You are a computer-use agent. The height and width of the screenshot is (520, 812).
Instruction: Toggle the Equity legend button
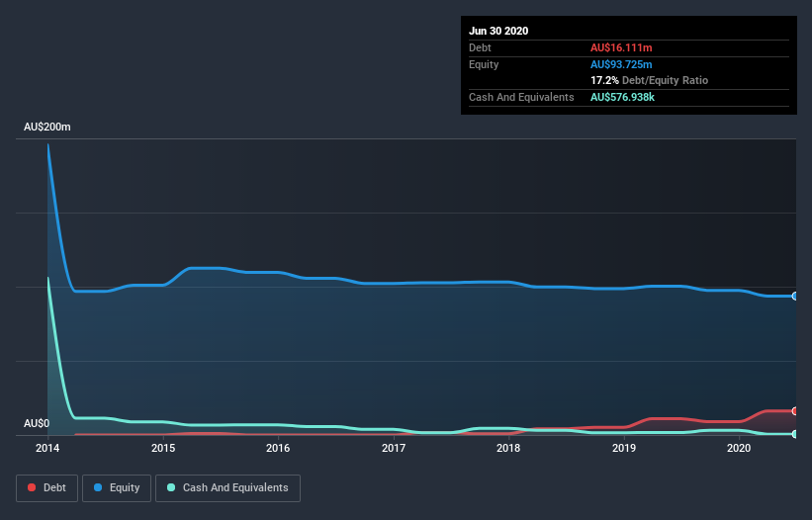click(x=117, y=488)
